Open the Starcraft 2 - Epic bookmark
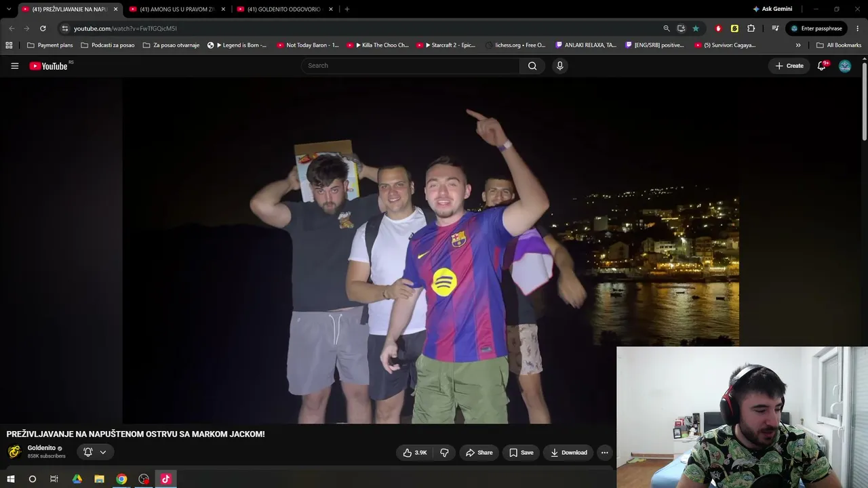This screenshot has width=868, height=488. 446,45
